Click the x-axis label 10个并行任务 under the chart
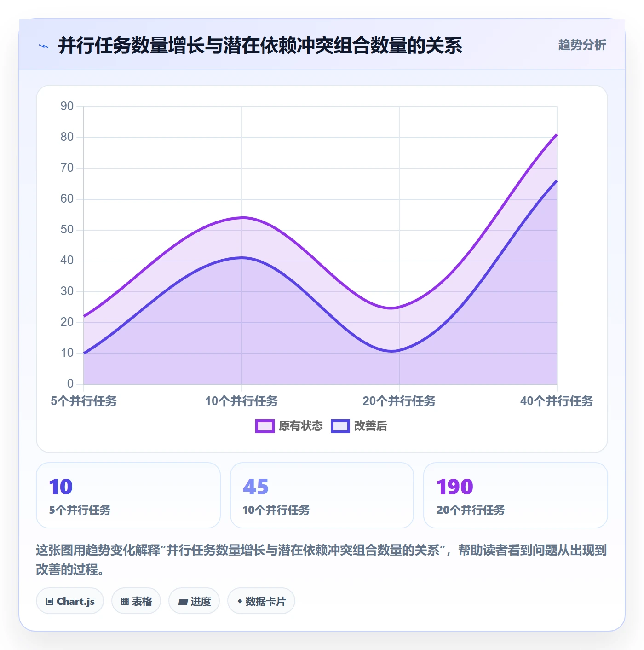644x650 pixels. 241,401
